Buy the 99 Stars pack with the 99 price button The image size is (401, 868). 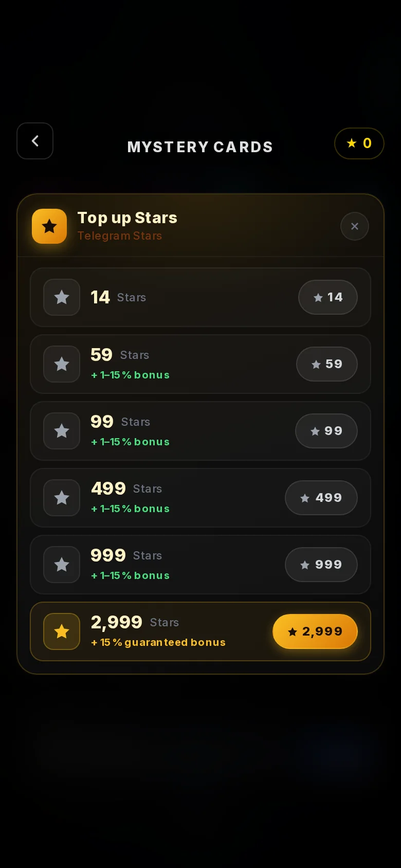326,431
